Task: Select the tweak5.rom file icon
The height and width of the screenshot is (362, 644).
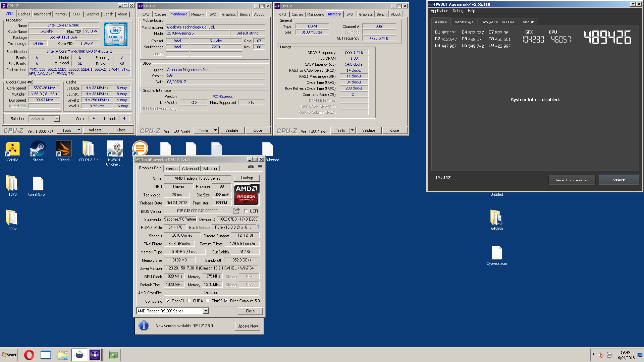Action: click(38, 186)
